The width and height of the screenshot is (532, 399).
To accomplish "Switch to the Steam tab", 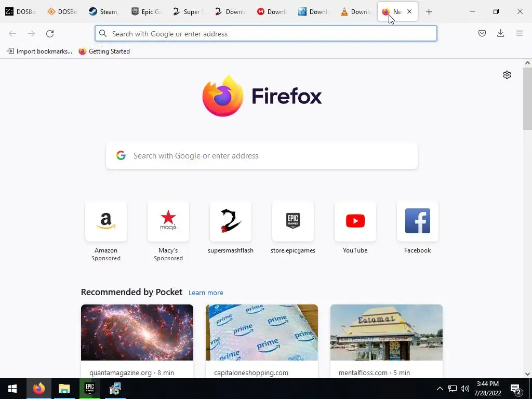I will tap(104, 12).
